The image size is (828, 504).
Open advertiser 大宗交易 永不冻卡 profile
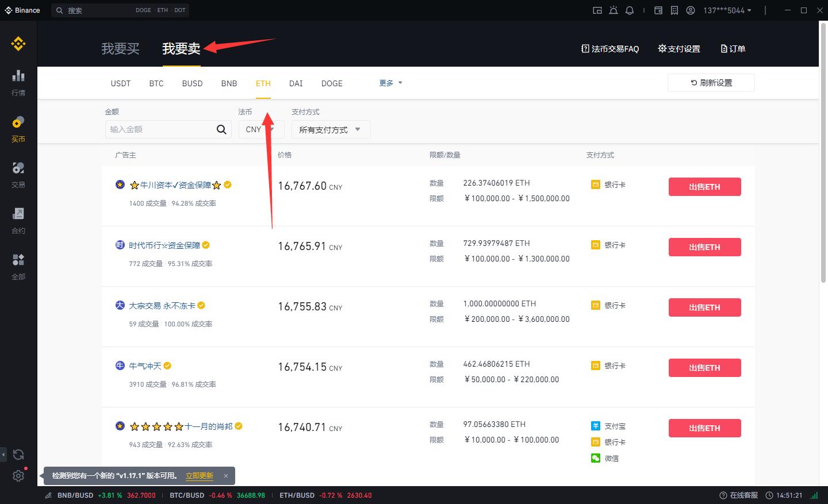pyautogui.click(x=162, y=306)
